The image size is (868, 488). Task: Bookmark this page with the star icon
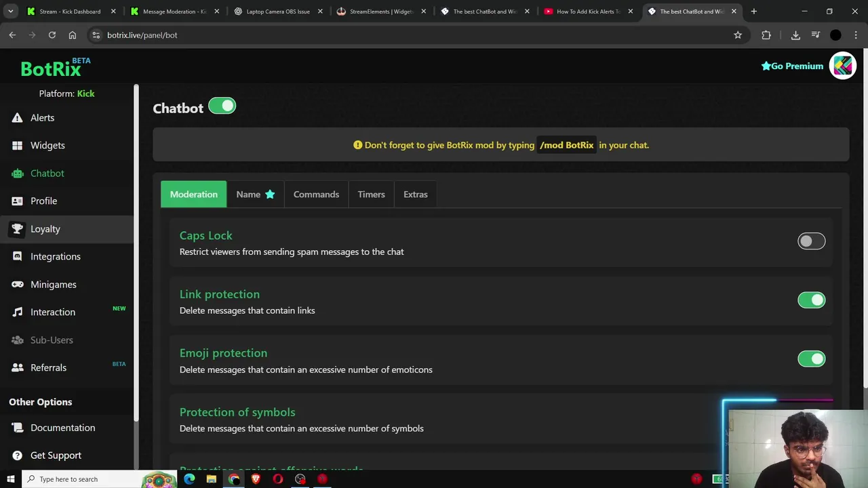click(x=738, y=35)
